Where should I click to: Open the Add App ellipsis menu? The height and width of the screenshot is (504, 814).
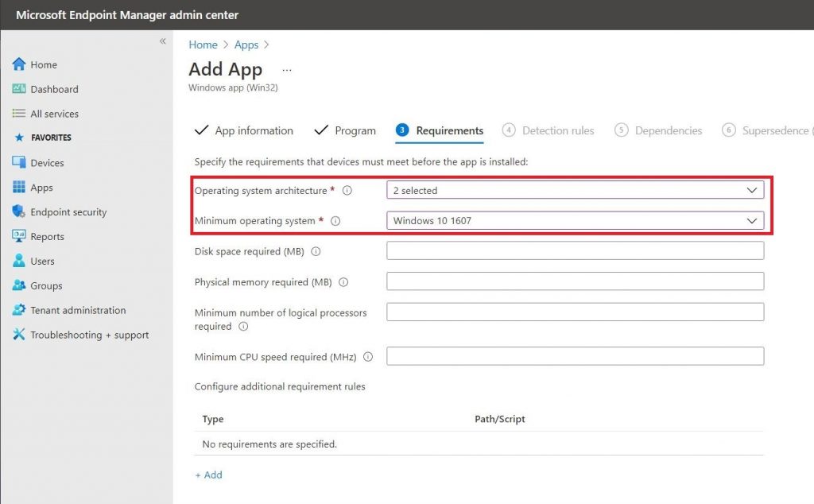point(286,70)
